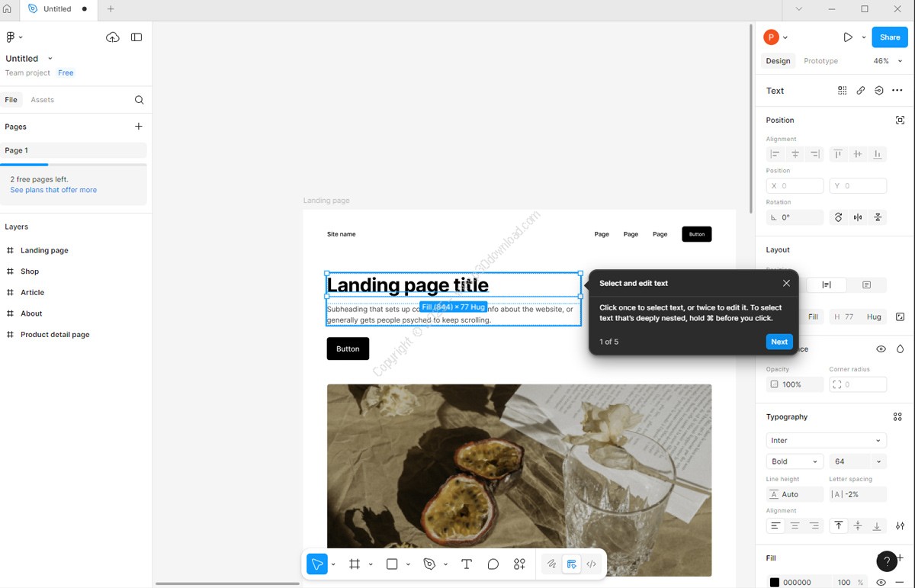Set vertical text align bottom
The image size is (915, 588).
877,525
